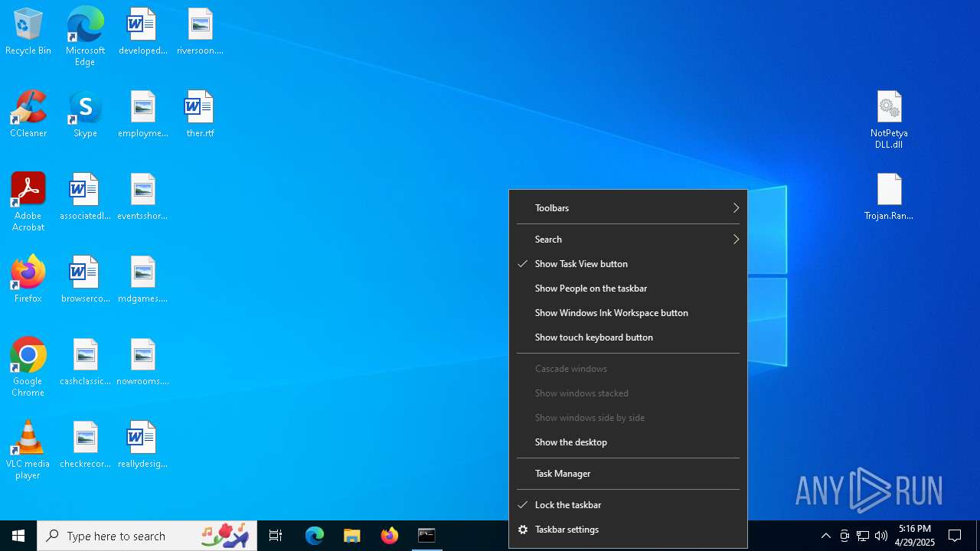Select the associatedl... Word document icon
980x551 pixels.
pyautogui.click(x=85, y=197)
